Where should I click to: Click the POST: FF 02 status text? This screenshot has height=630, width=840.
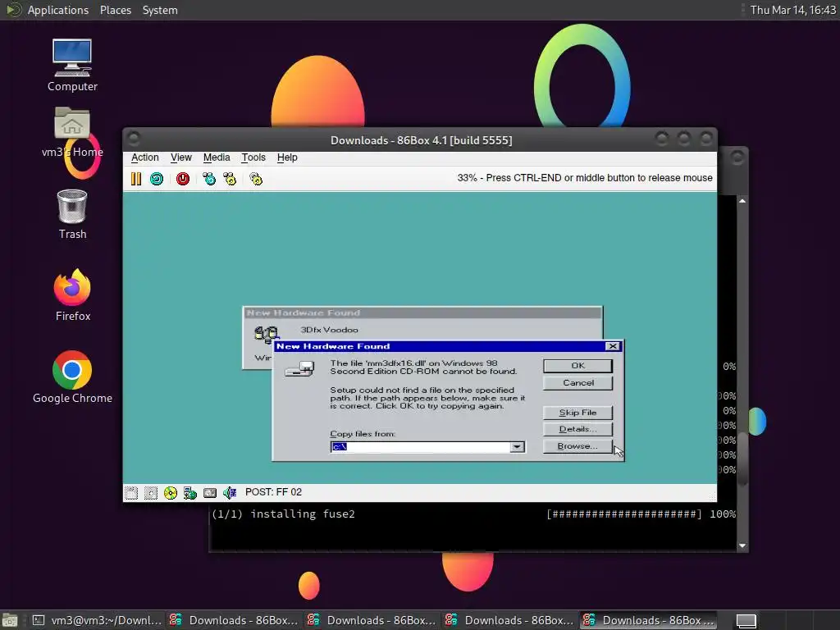point(273,492)
